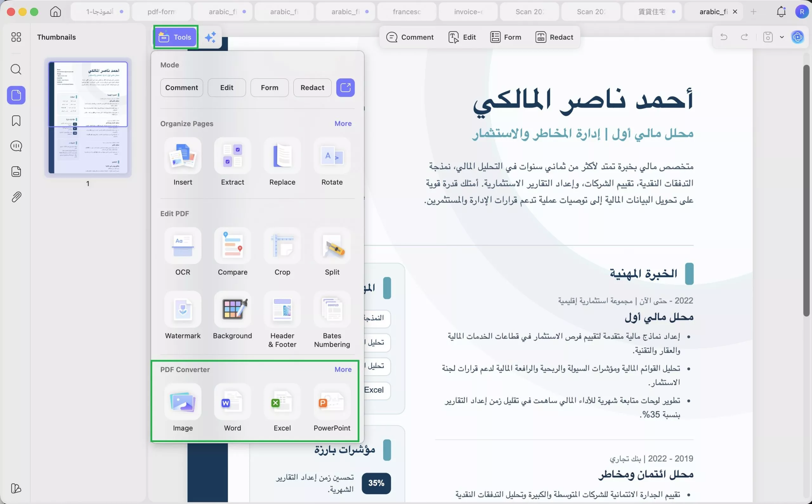Open the search panel in sidebar

pos(16,69)
